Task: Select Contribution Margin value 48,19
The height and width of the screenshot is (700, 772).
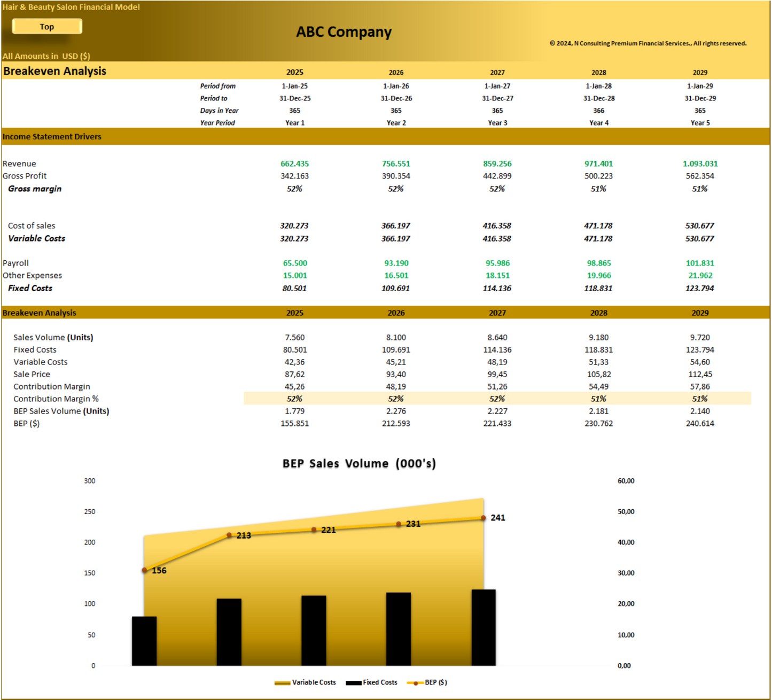Action: point(396,386)
